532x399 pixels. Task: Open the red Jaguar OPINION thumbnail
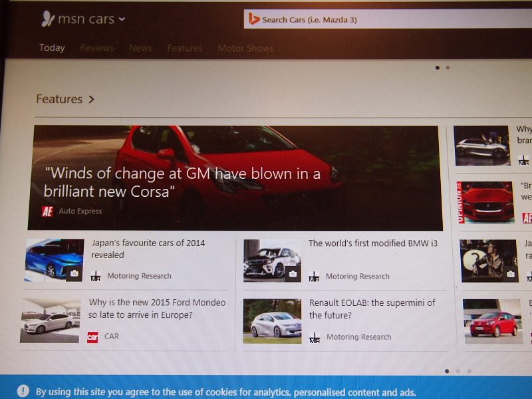[x=485, y=202]
